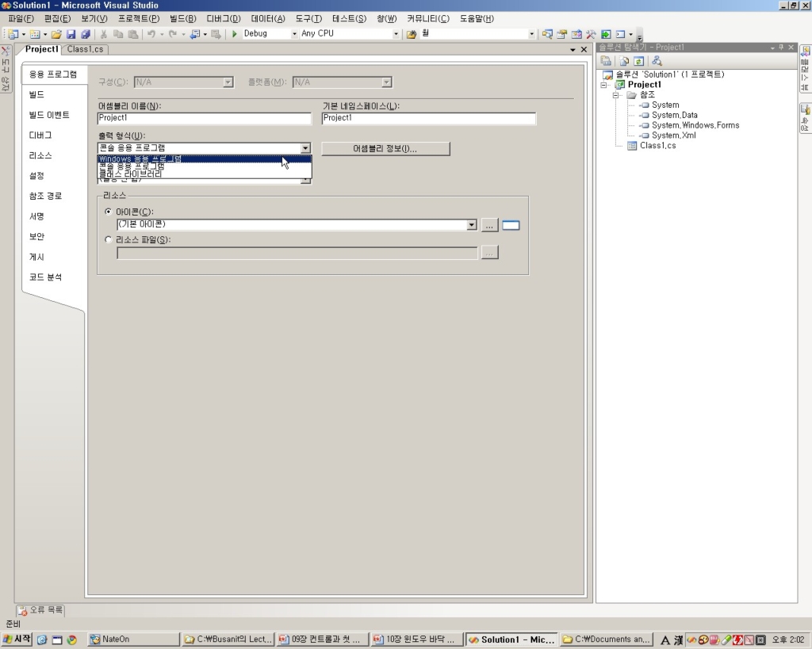Open the find combo box dropdown arrow

point(531,34)
